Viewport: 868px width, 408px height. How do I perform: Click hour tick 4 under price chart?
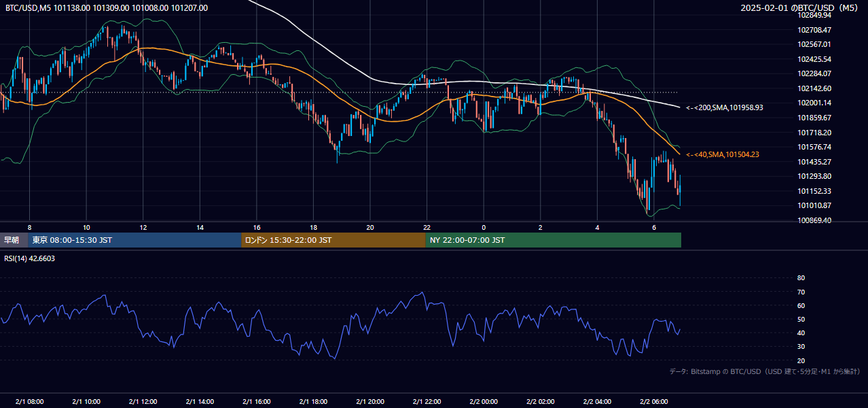coord(597,227)
